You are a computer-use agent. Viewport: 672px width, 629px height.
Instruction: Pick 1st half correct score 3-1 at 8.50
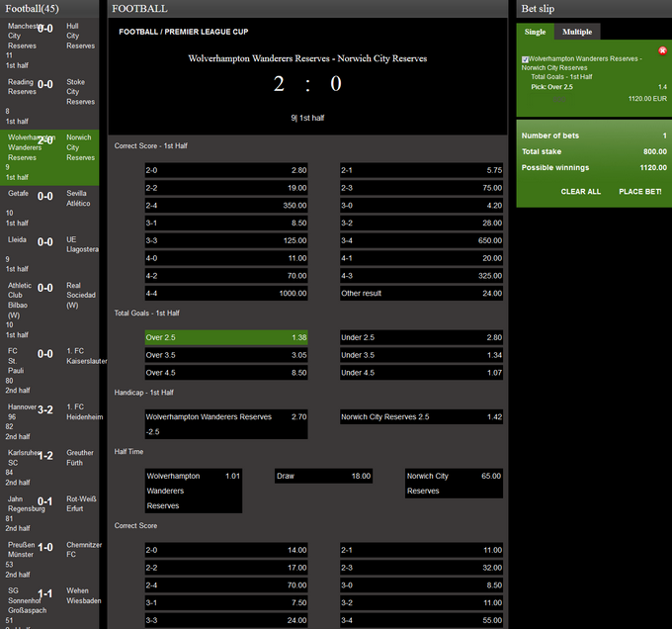click(226, 223)
